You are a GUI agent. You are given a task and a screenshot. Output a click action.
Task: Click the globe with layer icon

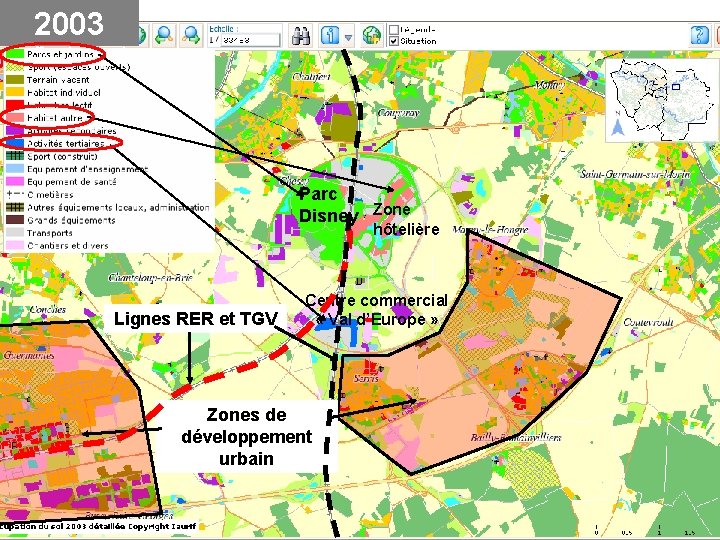[x=372, y=35]
